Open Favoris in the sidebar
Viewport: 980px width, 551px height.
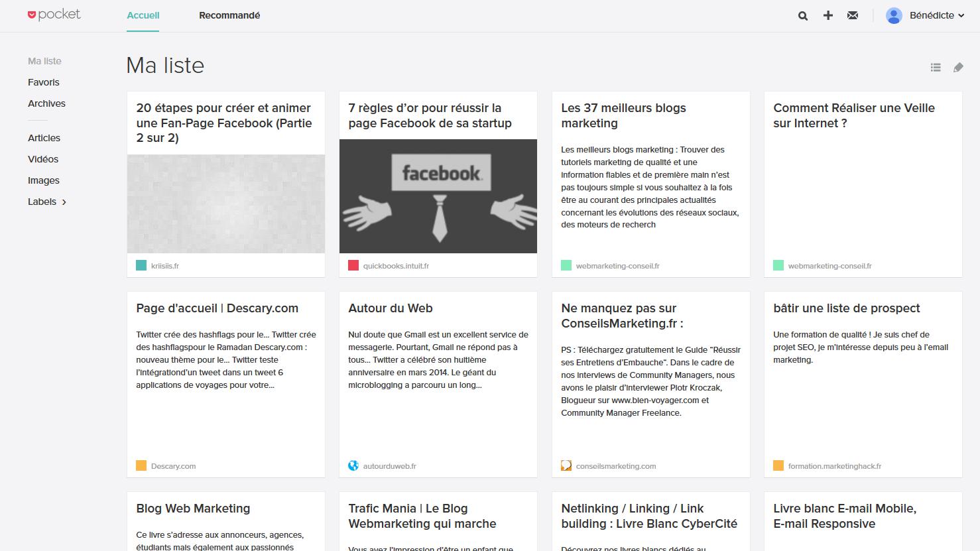[44, 82]
